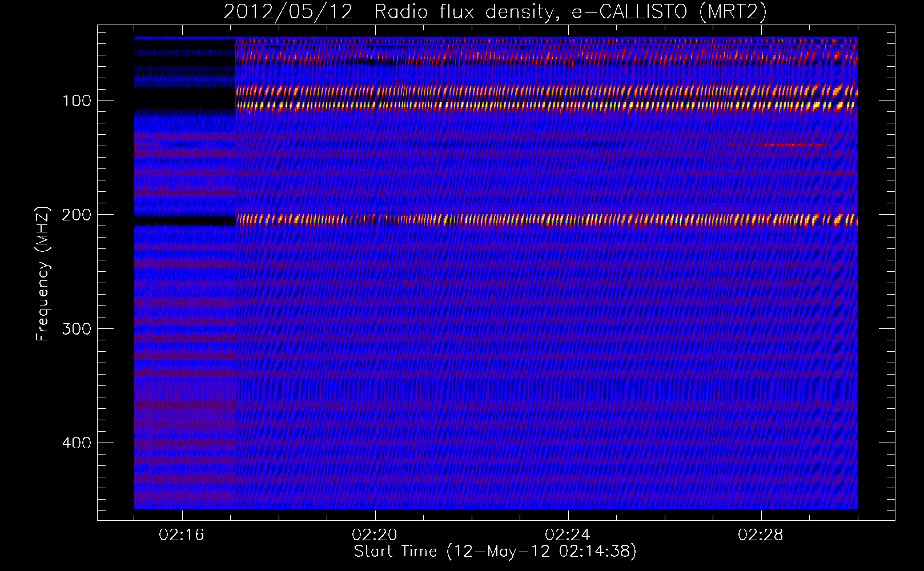
Task: Click the "200" frequency tick label
Action: click(77, 215)
